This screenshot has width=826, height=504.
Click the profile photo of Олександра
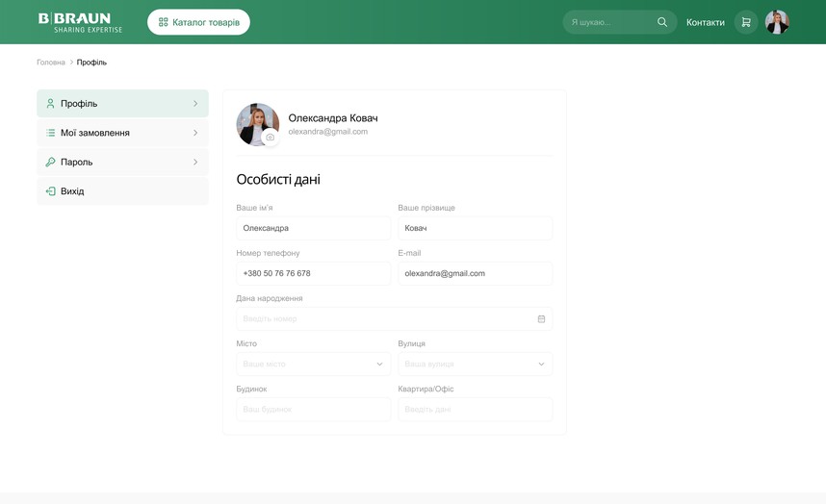pyautogui.click(x=258, y=125)
